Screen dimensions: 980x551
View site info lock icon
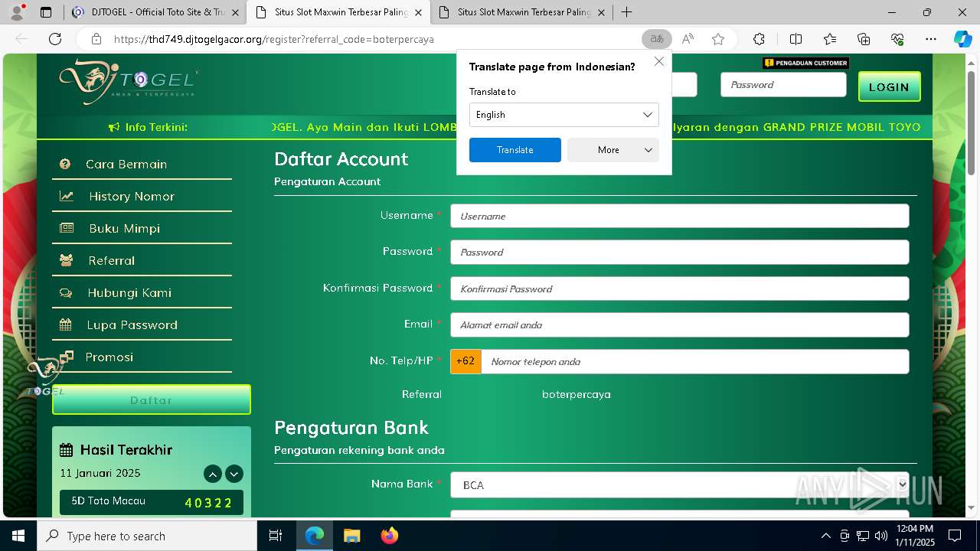click(x=96, y=39)
